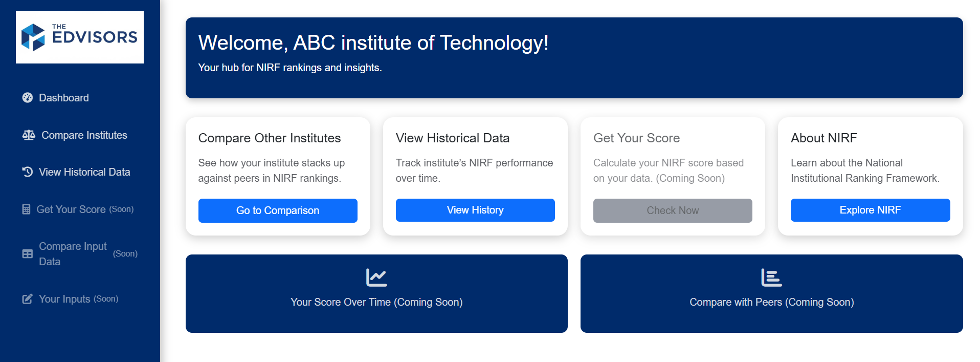Click the Edvisors logo
The image size is (980, 362).
pyautogui.click(x=79, y=37)
